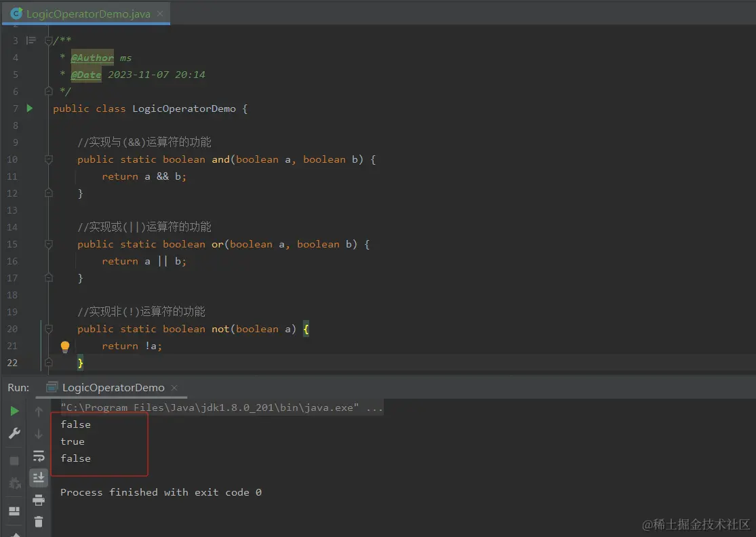Screen dimensions: 756x537
Task: Click the last "false" console output line
Action: click(76, 458)
